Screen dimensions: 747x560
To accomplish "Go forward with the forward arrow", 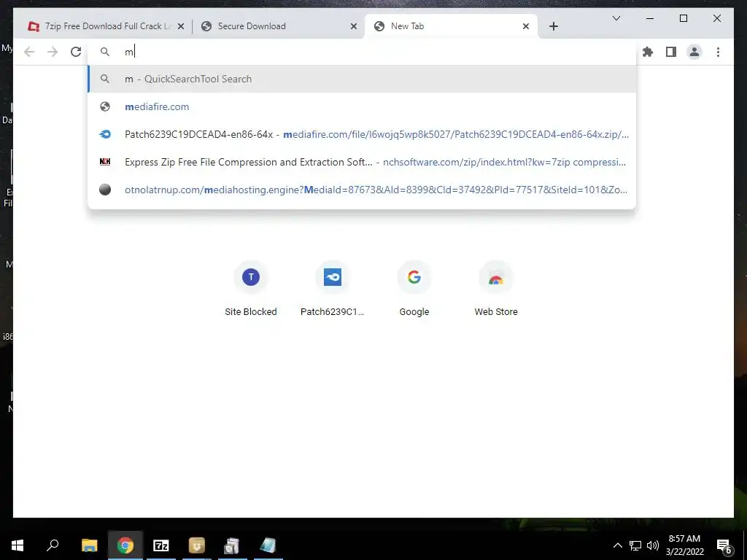I will click(x=53, y=52).
